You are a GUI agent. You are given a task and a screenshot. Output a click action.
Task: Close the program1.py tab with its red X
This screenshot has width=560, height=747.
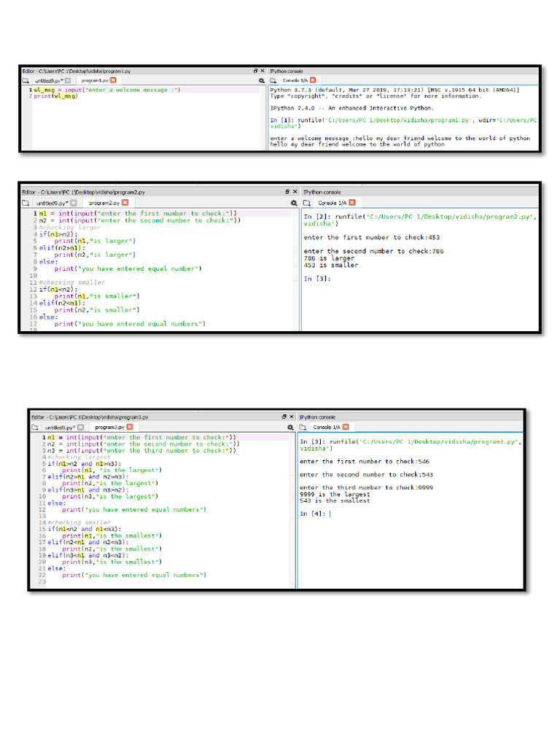(x=113, y=80)
